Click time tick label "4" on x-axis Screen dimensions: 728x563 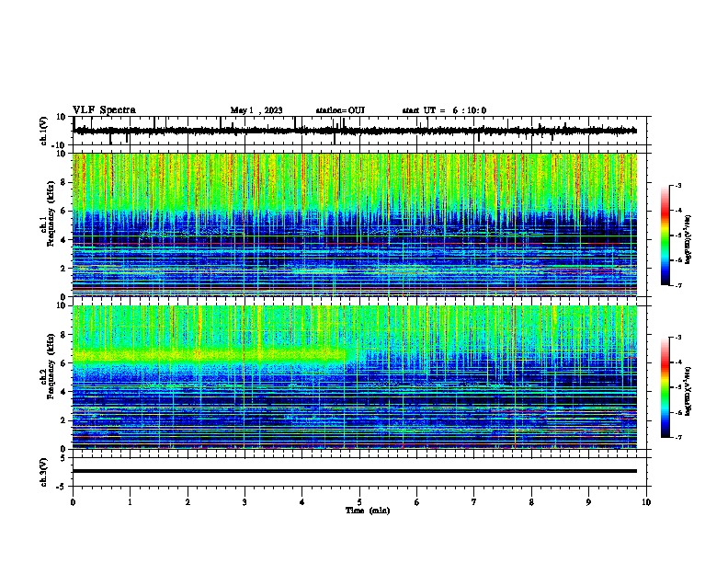click(x=302, y=501)
